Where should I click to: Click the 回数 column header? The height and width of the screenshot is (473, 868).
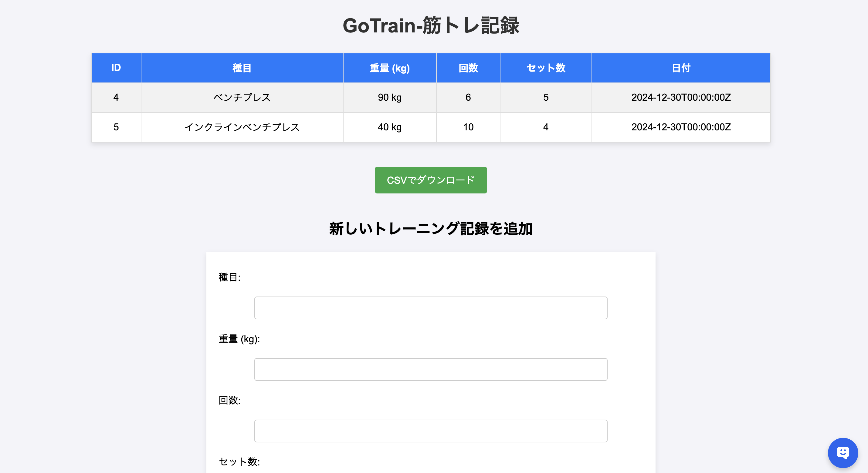click(468, 68)
